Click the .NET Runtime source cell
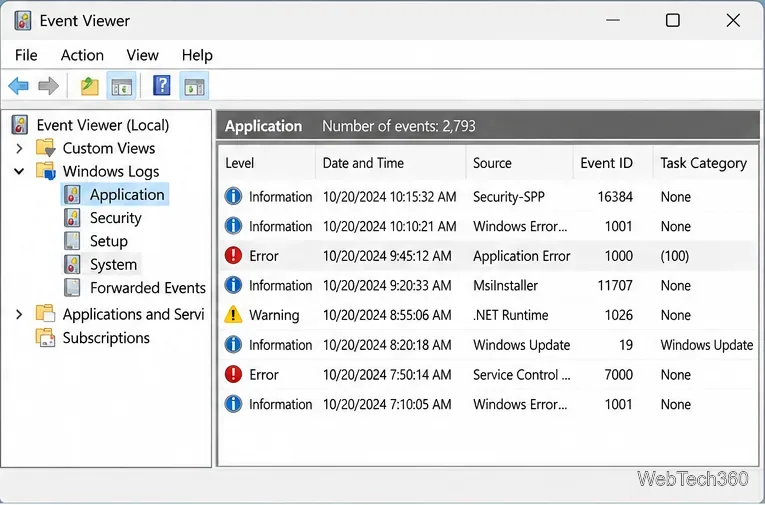Image resolution: width=765 pixels, height=505 pixels. coord(510,315)
